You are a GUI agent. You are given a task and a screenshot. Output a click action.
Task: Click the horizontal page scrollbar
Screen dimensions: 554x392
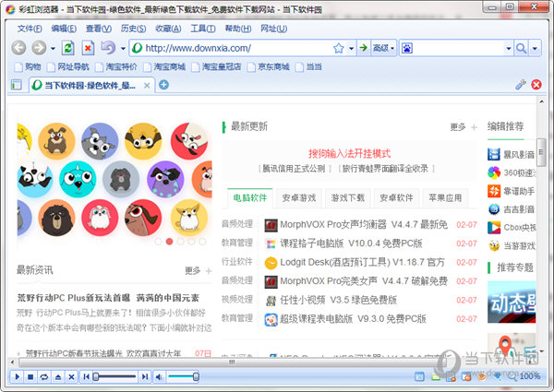coord(232,362)
